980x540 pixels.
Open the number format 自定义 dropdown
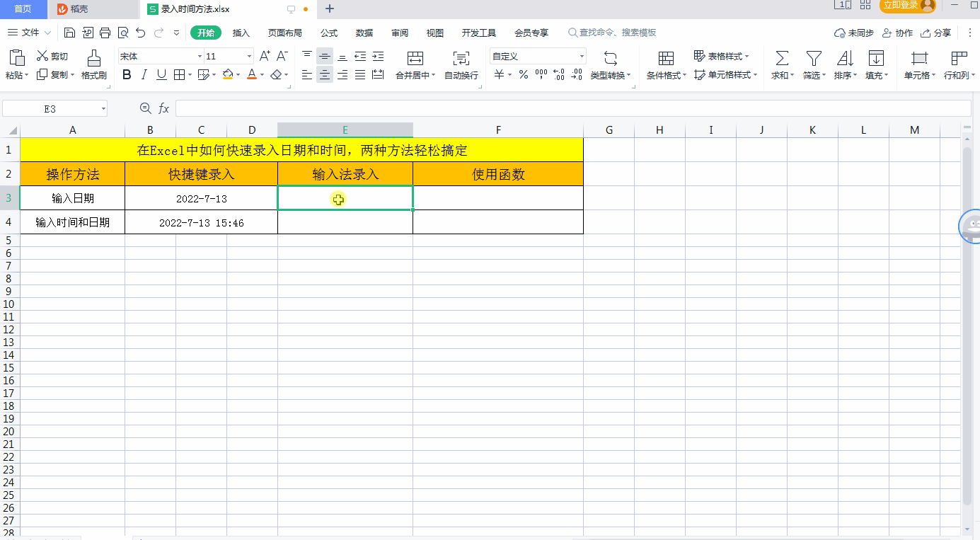click(x=582, y=56)
